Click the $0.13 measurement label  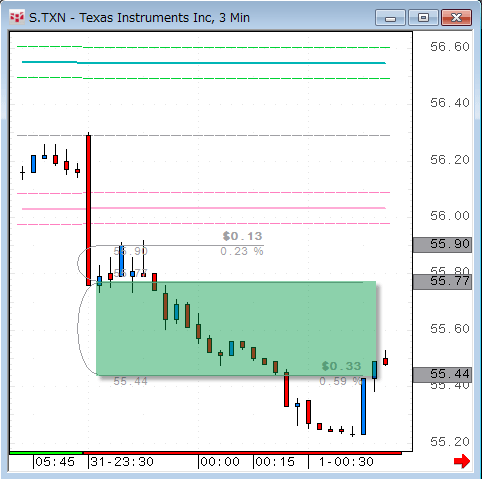click(242, 236)
